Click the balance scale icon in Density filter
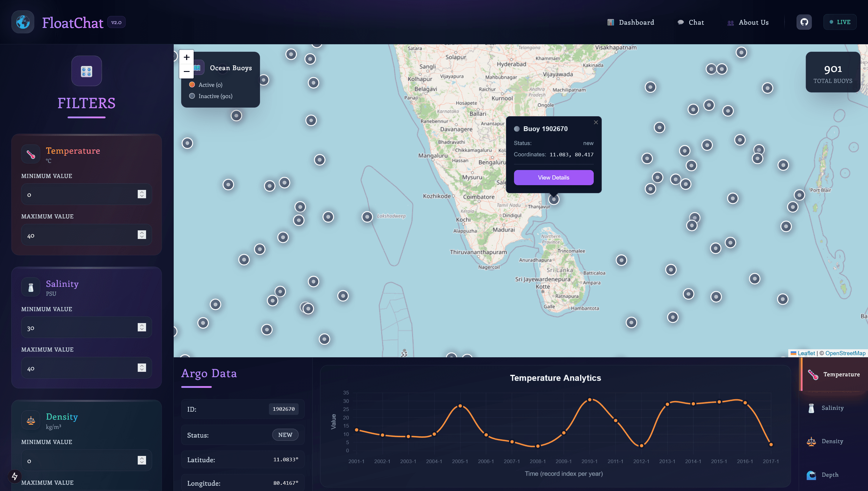Screen dimensions: 868x491 (31, 421)
